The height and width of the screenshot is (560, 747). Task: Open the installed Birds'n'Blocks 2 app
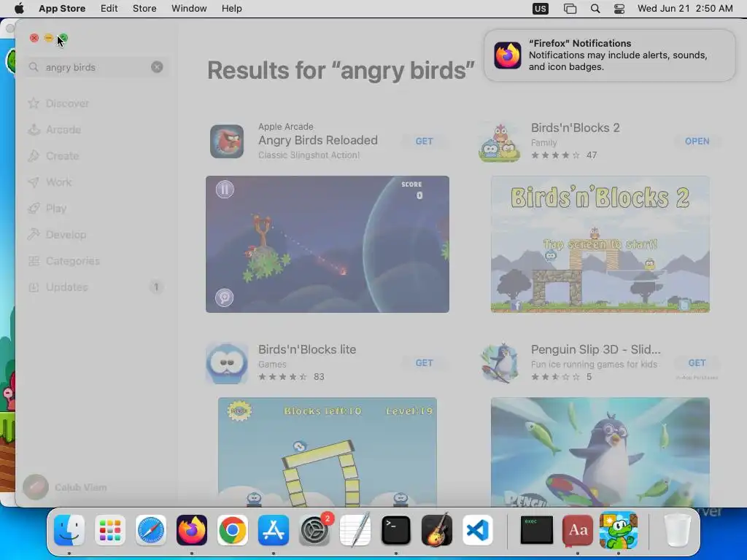point(697,141)
